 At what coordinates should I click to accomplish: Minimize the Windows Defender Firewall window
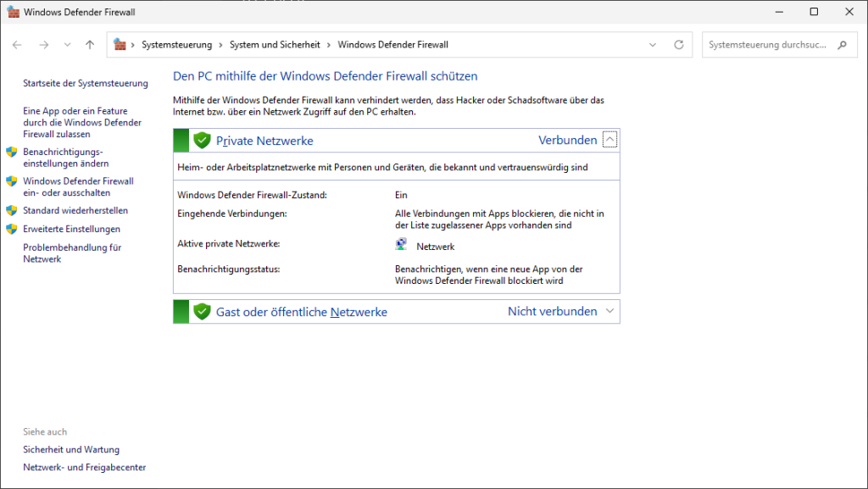pyautogui.click(x=780, y=12)
